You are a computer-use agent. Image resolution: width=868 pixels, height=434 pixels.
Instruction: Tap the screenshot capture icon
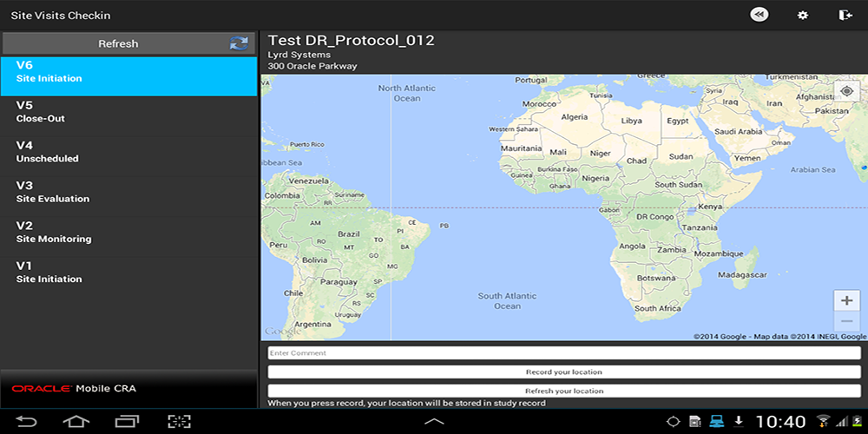click(180, 422)
